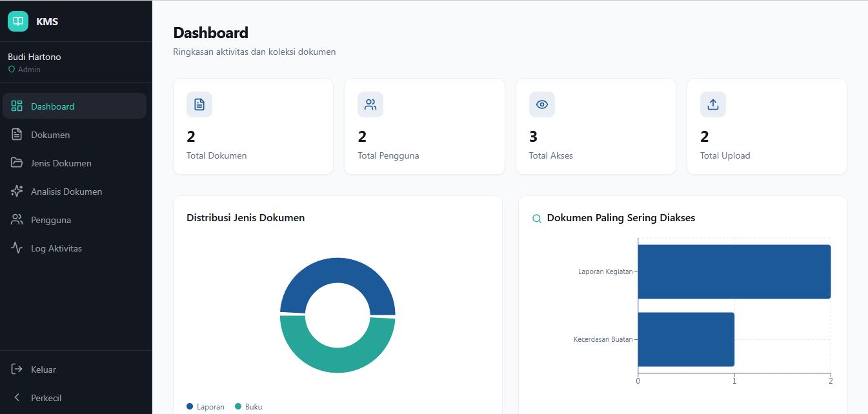Click the teal Buku donut segment
This screenshot has height=414, width=868.
click(x=338, y=358)
